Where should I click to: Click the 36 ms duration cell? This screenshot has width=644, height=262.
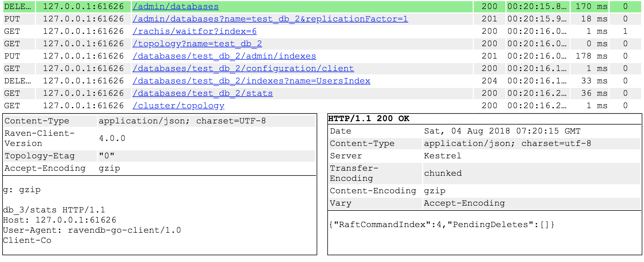590,93
